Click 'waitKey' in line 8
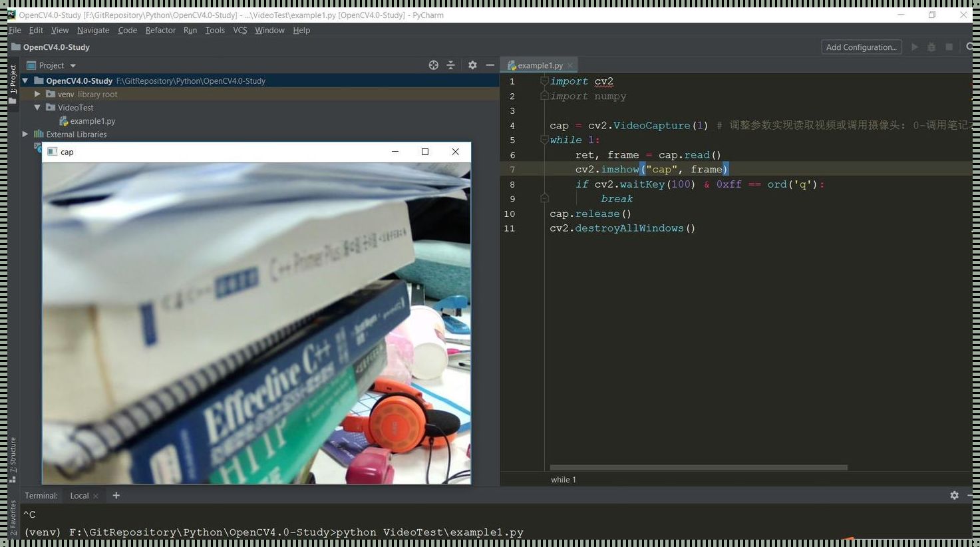This screenshot has width=980, height=547. click(x=642, y=184)
